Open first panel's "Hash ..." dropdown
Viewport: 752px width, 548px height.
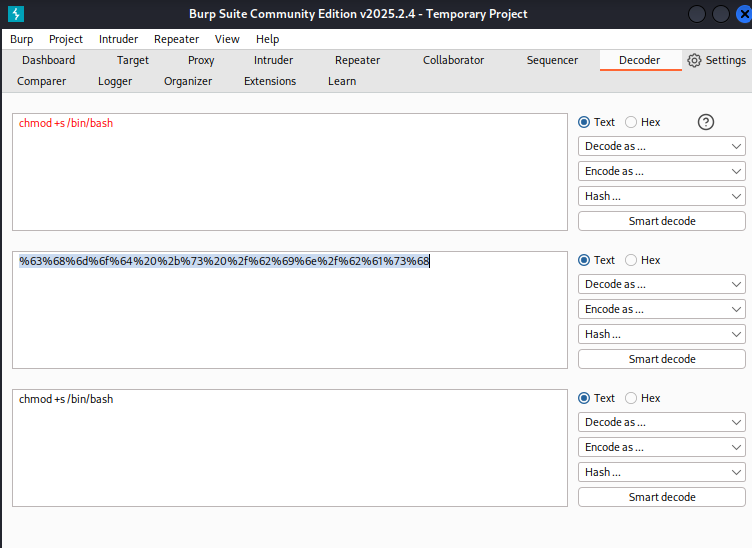coord(661,196)
